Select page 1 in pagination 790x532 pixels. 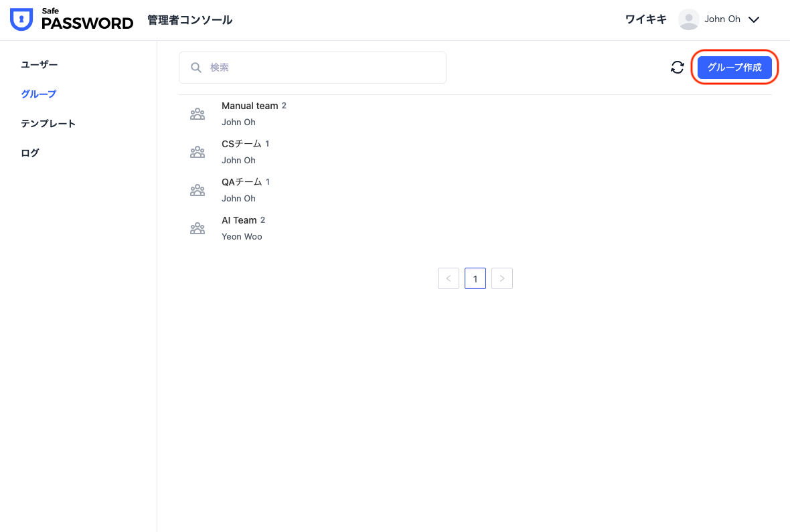tap(475, 278)
